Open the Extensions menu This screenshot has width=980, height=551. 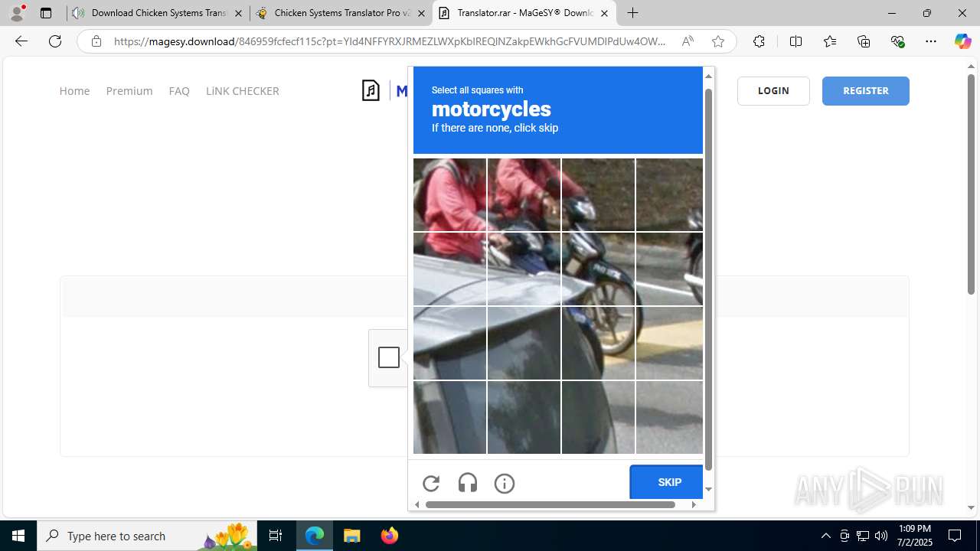759,41
